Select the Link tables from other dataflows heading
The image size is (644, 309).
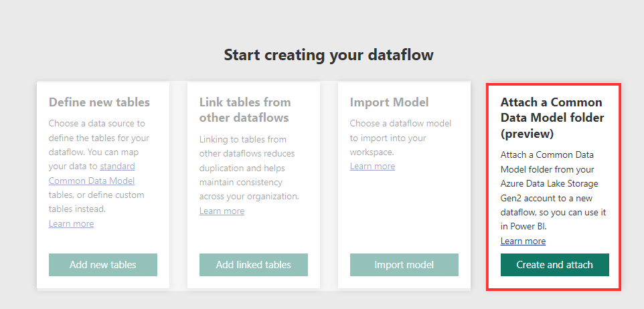pyautogui.click(x=245, y=110)
